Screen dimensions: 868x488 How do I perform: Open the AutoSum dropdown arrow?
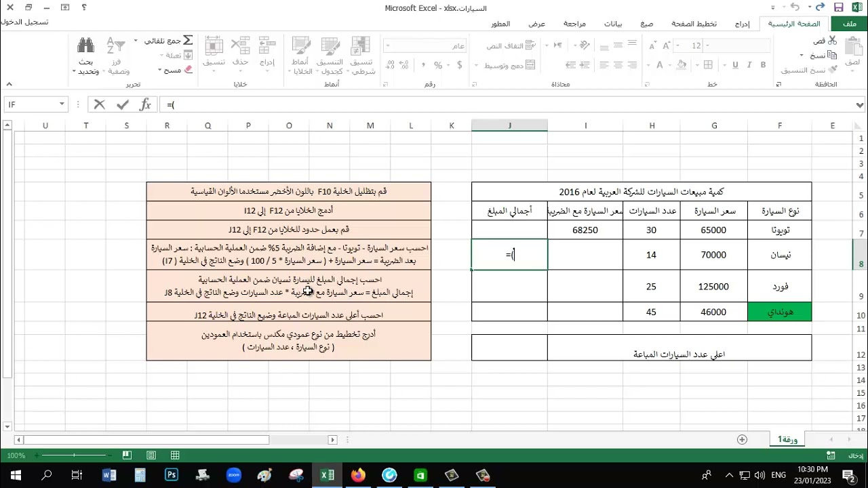(136, 41)
